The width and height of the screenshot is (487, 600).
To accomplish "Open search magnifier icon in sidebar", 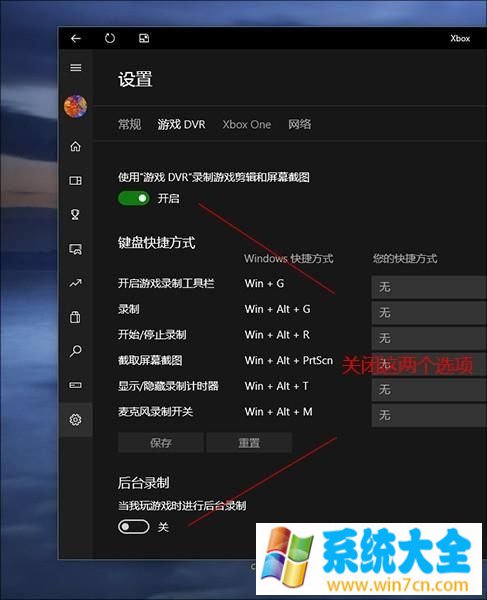I will point(75,351).
